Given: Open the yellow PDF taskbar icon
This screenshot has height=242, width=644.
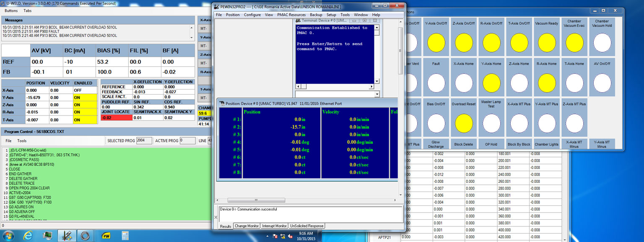Looking at the screenshot, I should coord(106,235).
